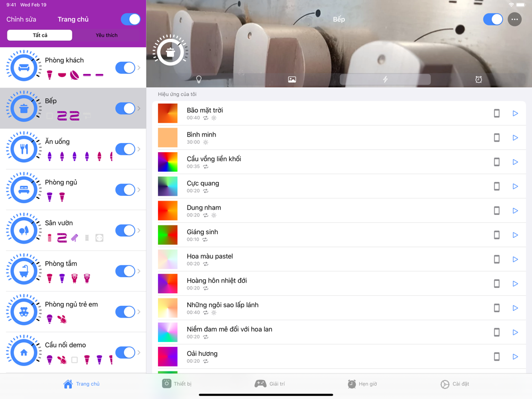Screen dimensions: 532x399
Task: Tap the Chỉnh sửa edit button
Action: click(21, 19)
